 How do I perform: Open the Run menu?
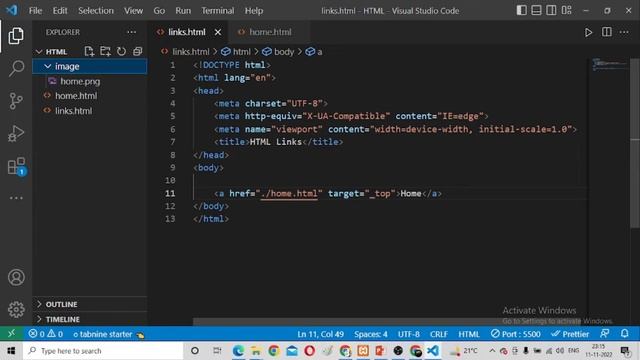pyautogui.click(x=183, y=10)
